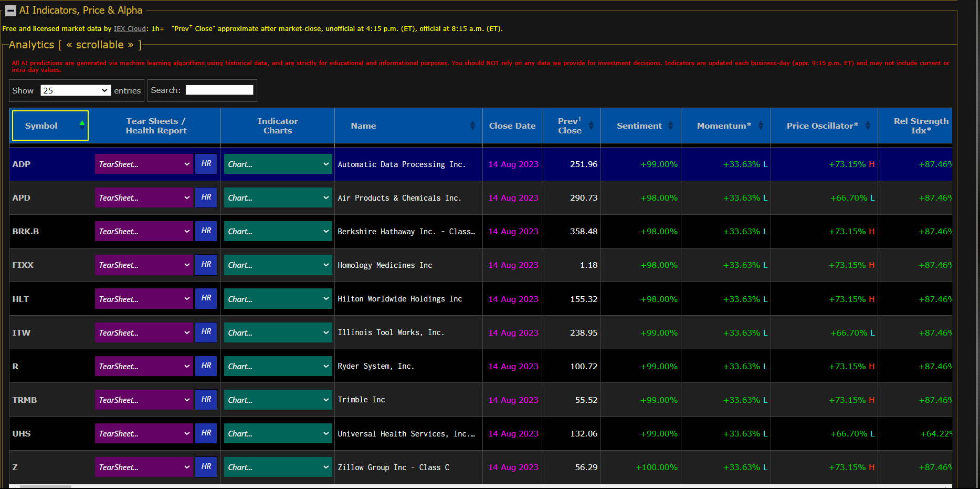Select the FIXX symbol row
The height and width of the screenshot is (489, 980).
click(x=23, y=265)
